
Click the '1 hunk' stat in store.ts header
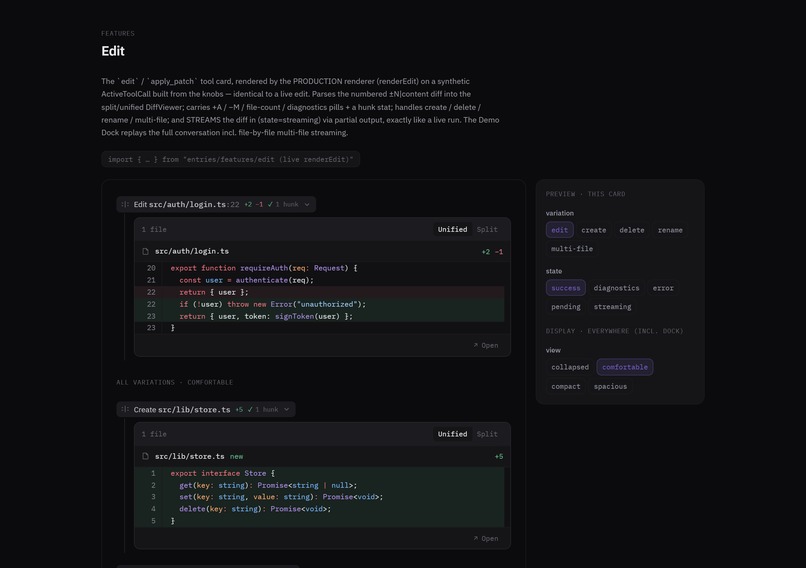pyautogui.click(x=267, y=410)
